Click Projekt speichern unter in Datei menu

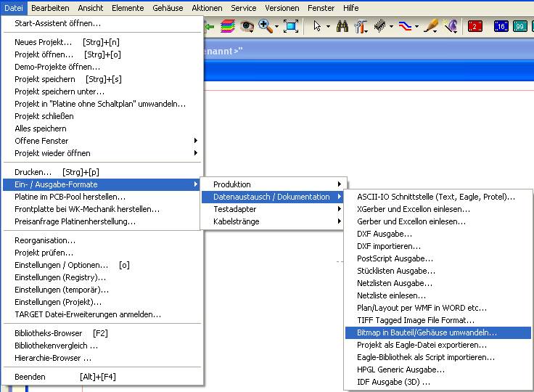pyautogui.click(x=59, y=91)
